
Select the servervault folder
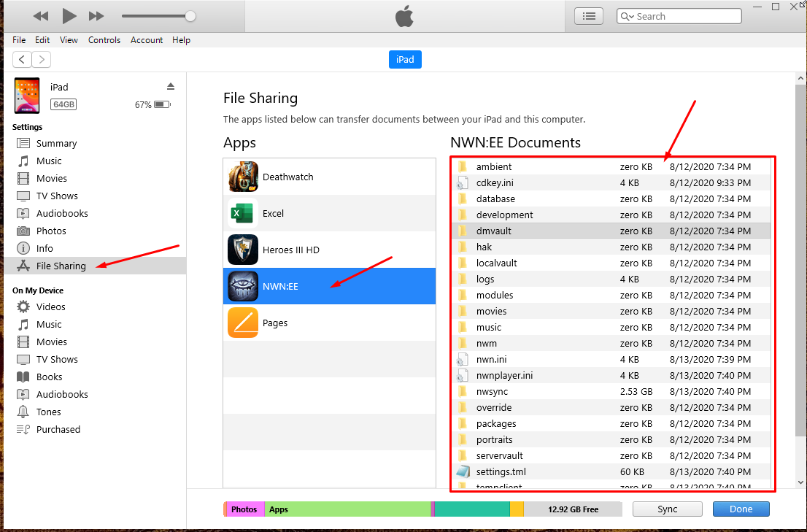tap(611, 455)
